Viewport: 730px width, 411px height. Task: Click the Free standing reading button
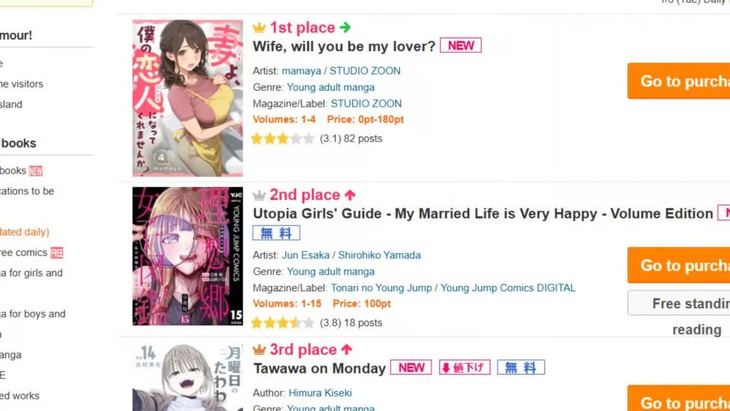tap(679, 303)
